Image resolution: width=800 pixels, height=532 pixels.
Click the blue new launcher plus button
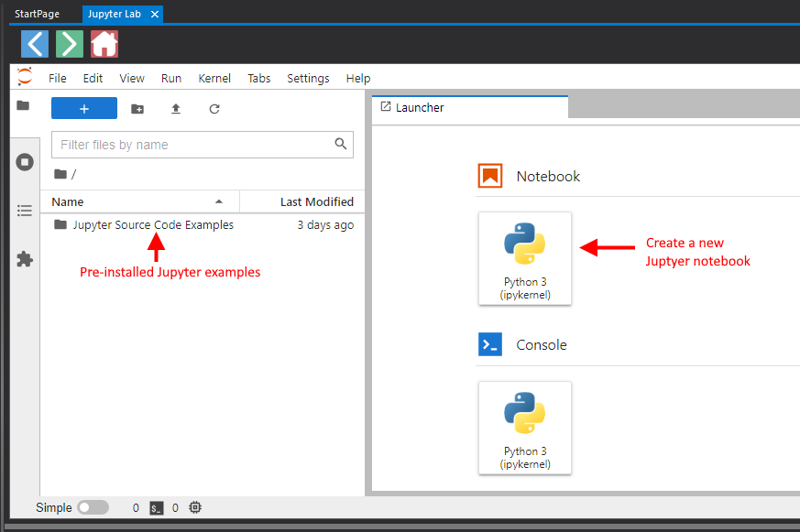[84, 109]
